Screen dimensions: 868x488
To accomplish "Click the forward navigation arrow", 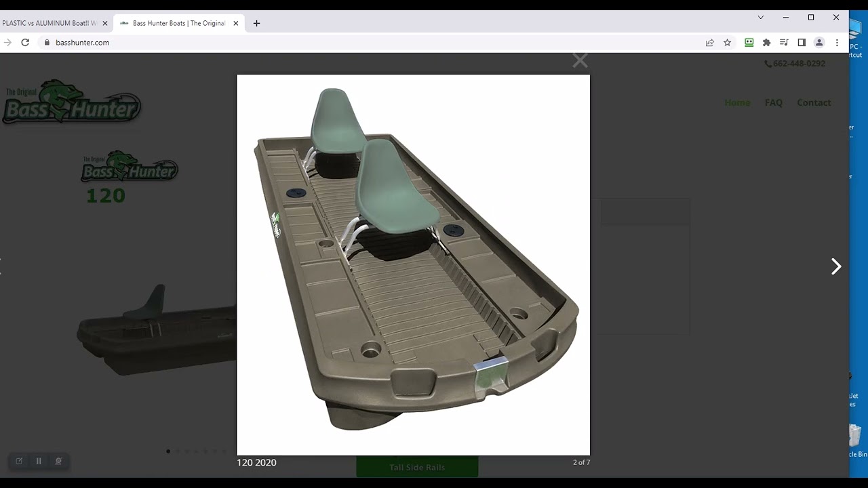I will tap(7, 42).
